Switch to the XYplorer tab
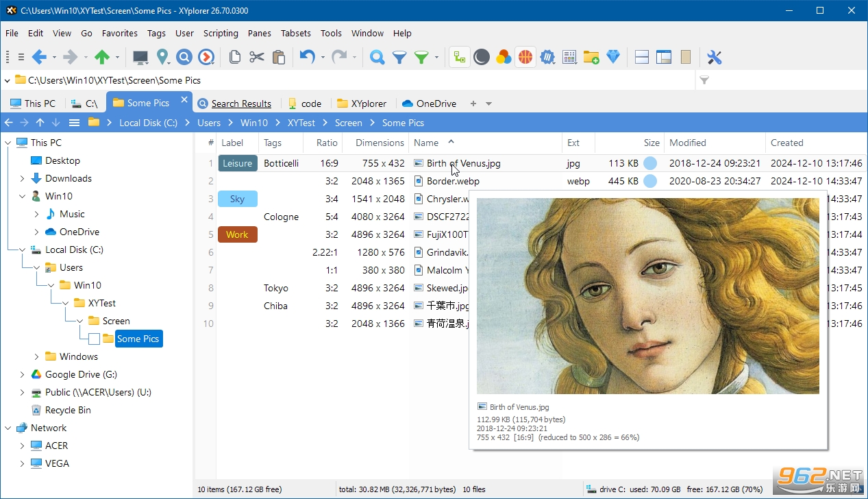Viewport: 868px width, 499px height. coord(362,104)
